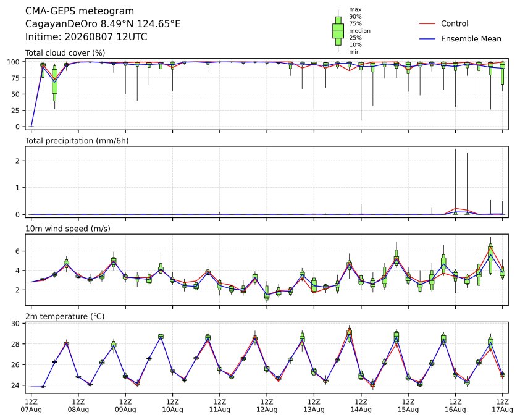Click the 'Ensemble Mean' legend label
Viewport: 520px width, 420px height.
(x=471, y=39)
